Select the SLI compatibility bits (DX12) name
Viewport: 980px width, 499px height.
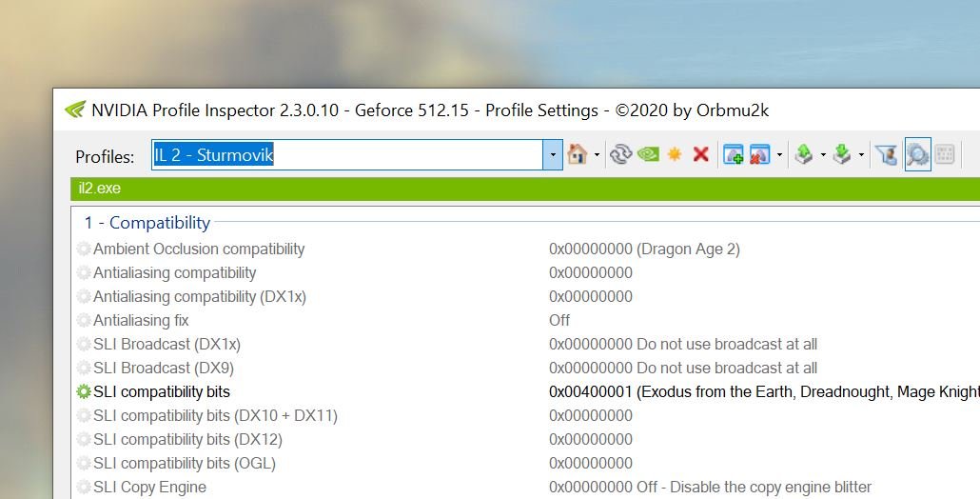coord(187,440)
